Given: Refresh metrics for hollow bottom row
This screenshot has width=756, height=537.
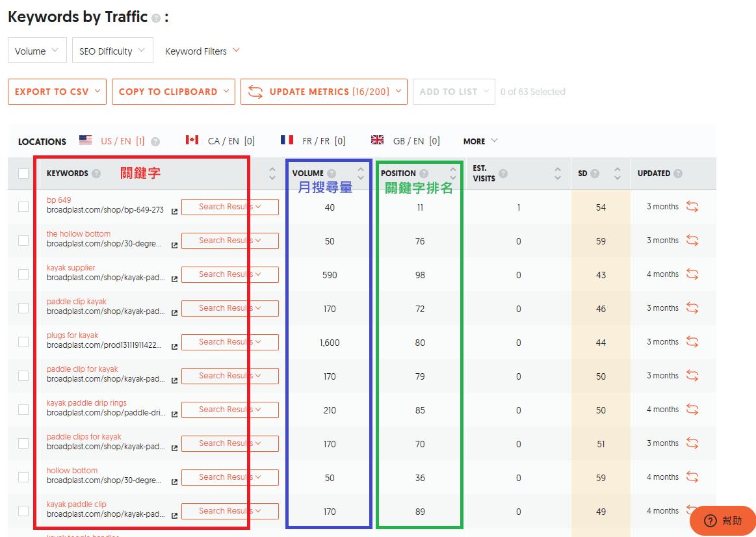Looking at the screenshot, I should tap(692, 477).
